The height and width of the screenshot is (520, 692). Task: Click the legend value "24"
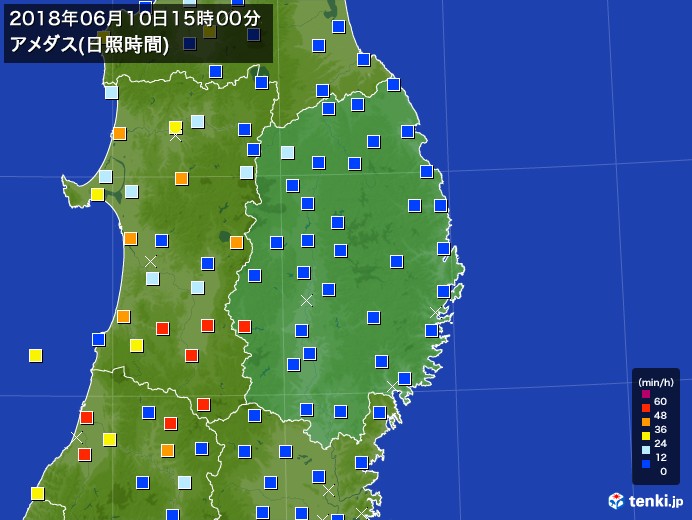point(660,443)
